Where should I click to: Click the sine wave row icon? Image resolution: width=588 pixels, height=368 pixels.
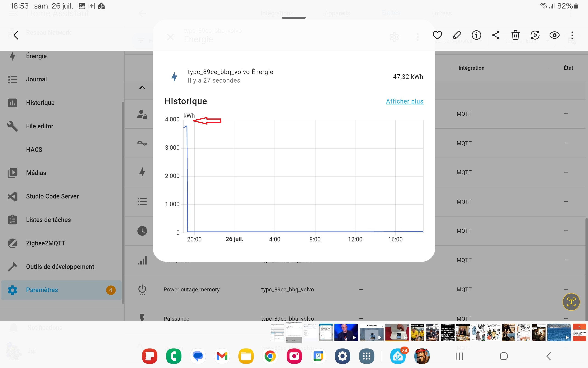click(x=142, y=143)
